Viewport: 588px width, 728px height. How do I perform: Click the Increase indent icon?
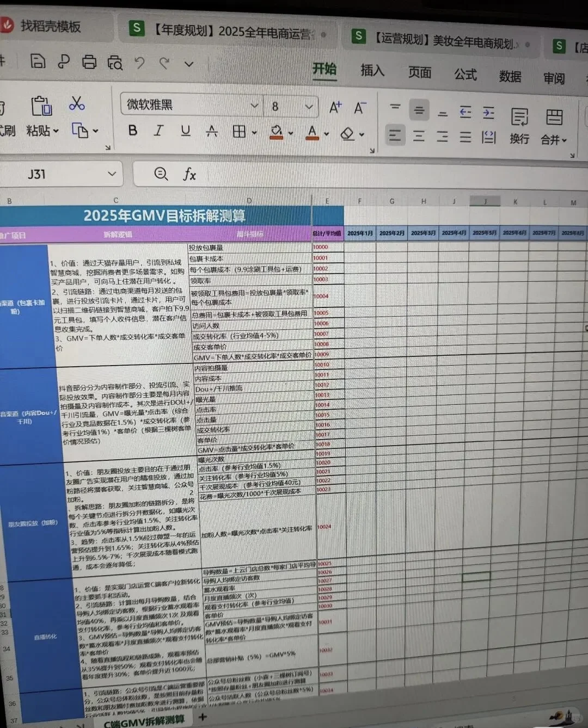click(488, 113)
